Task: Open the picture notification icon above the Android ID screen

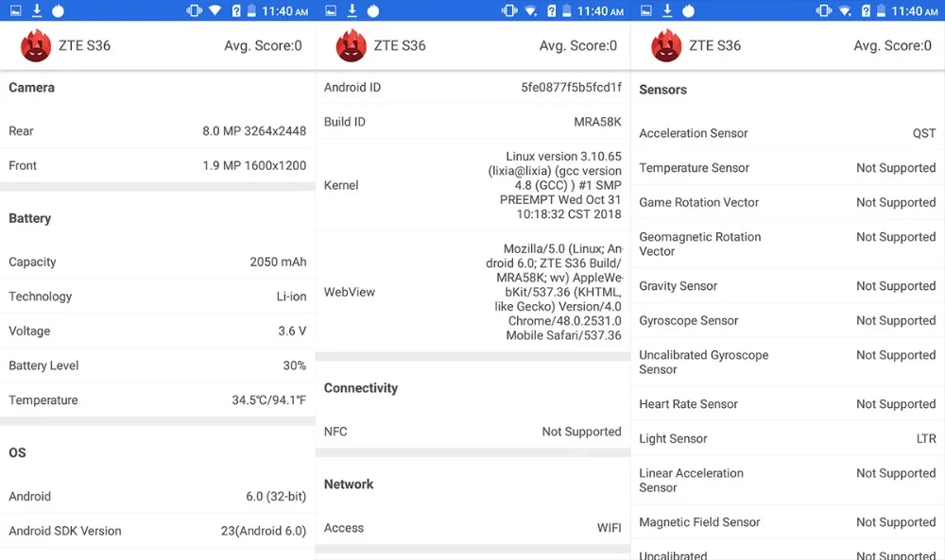Action: tap(331, 10)
